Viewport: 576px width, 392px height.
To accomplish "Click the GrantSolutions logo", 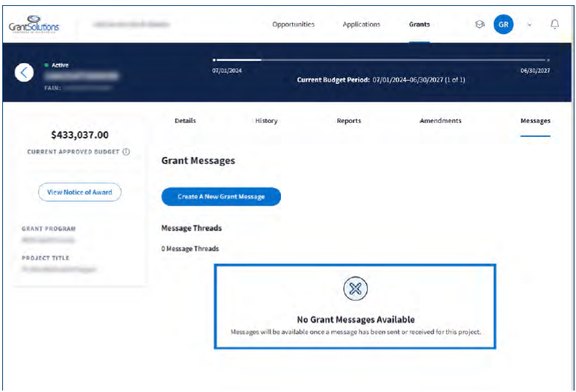I will coord(33,24).
